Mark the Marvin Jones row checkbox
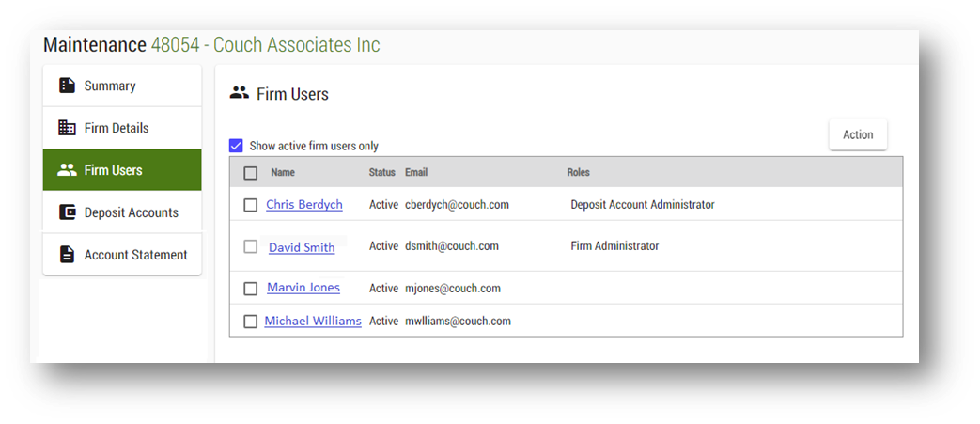980x424 pixels. pos(251,289)
